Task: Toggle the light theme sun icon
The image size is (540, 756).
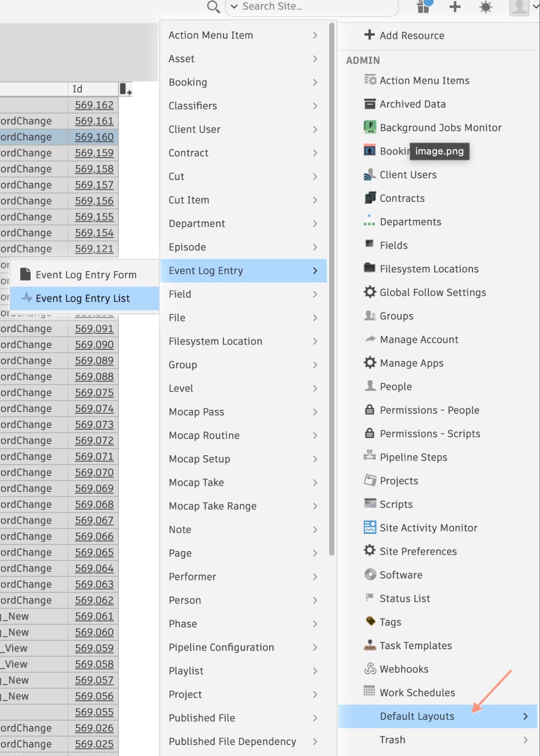Action: tap(486, 7)
